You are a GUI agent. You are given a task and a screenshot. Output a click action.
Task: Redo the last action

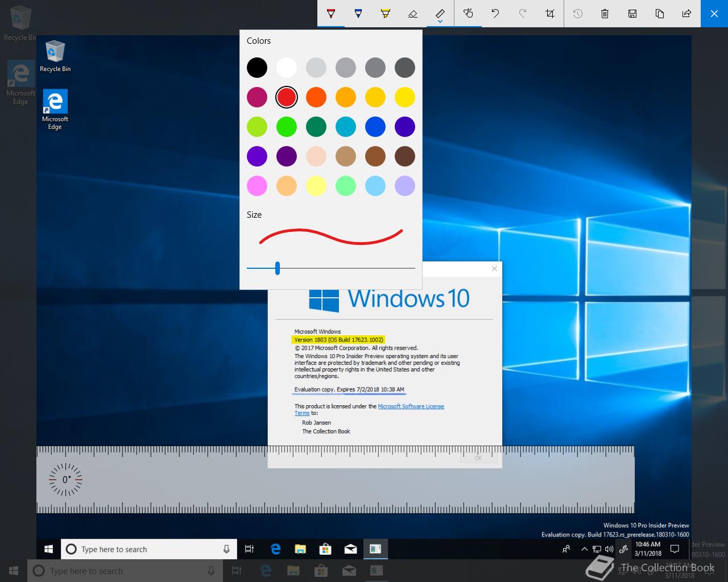coord(523,13)
